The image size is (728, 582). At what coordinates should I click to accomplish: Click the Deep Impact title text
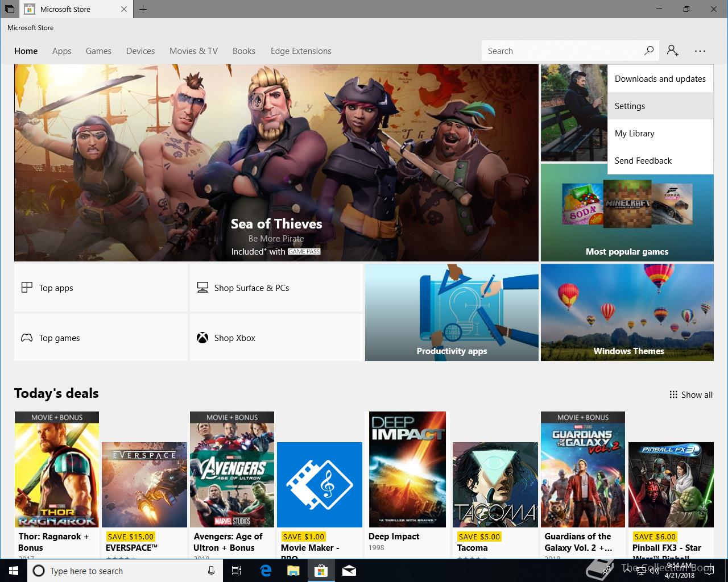[394, 537]
